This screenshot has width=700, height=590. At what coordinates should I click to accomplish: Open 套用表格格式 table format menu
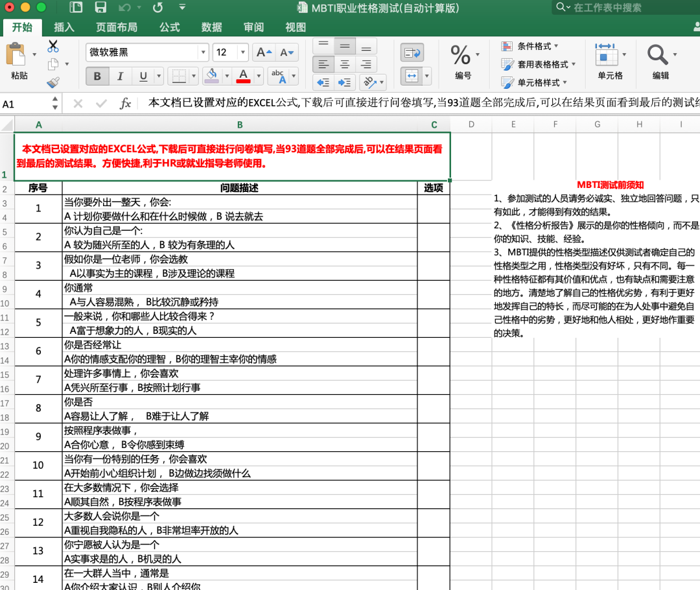539,64
